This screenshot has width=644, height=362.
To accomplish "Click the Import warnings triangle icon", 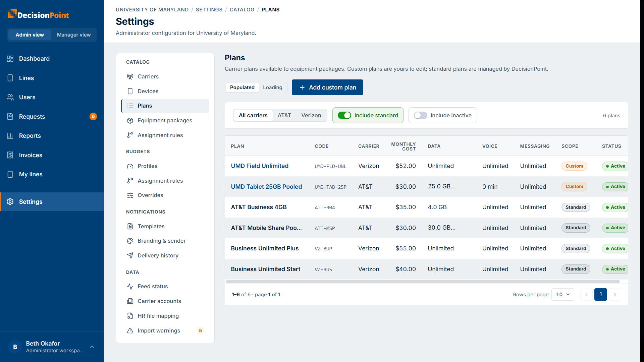I will [130, 331].
